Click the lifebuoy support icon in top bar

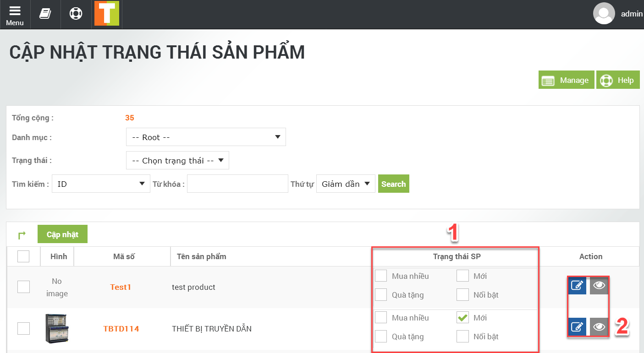76,14
